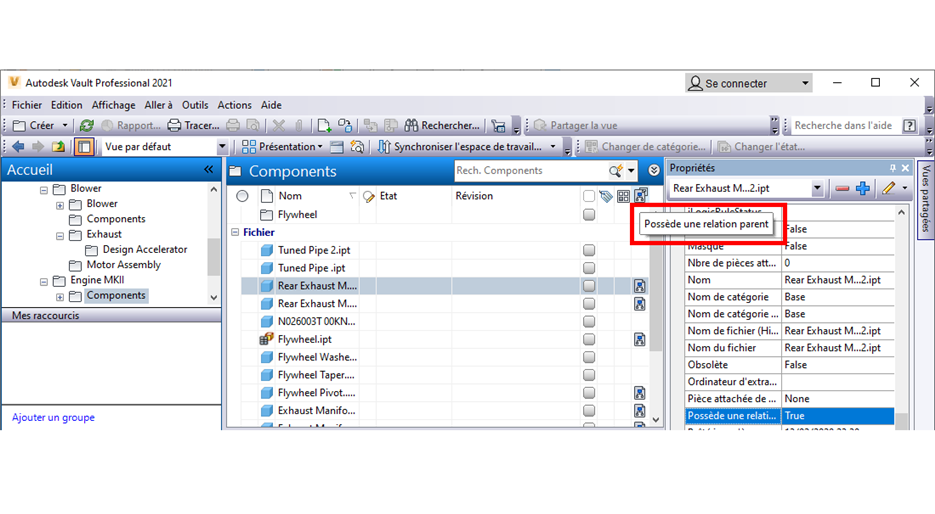Click the Mes raccourcis header
Screen dimensions: 935x514
pyautogui.click(x=112, y=315)
